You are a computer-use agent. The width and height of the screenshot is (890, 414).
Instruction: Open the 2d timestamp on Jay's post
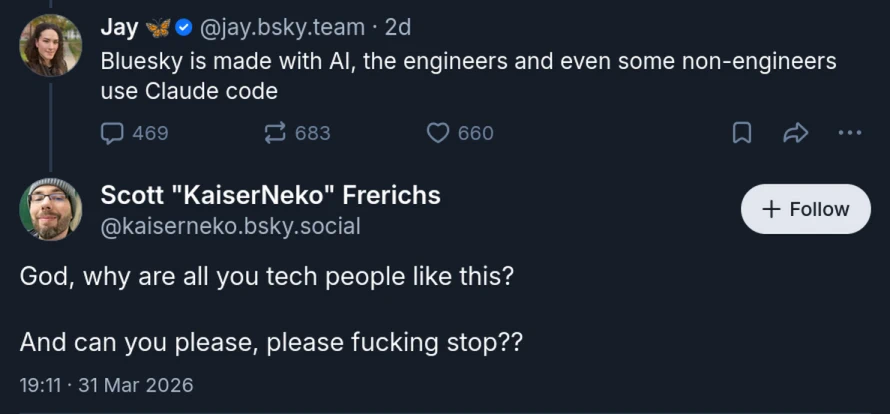(398, 27)
